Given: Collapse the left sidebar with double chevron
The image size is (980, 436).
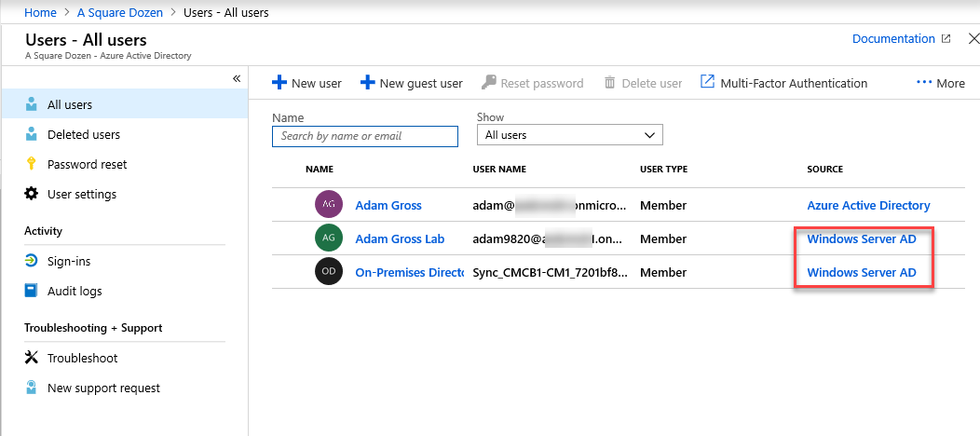Looking at the screenshot, I should pyautogui.click(x=237, y=78).
